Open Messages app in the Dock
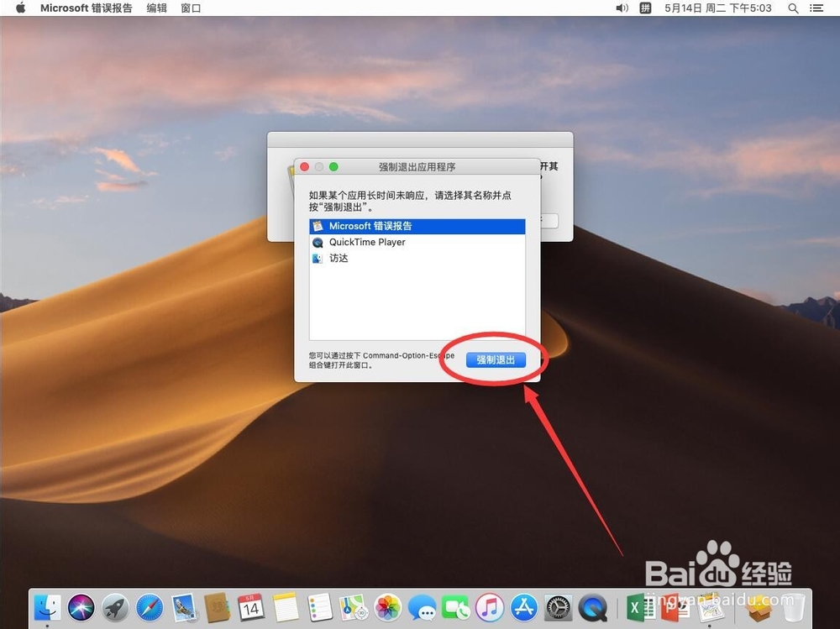The image size is (840, 629). [422, 608]
